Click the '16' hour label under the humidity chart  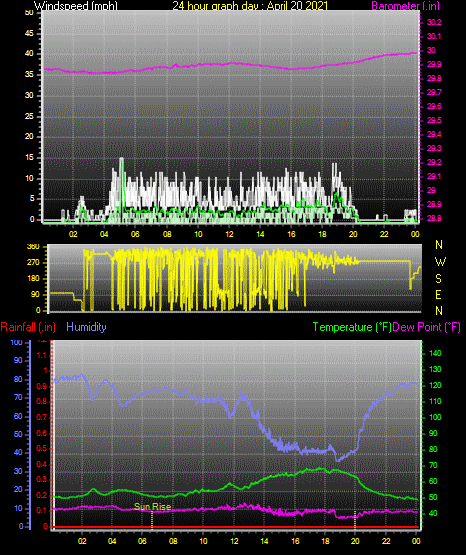coord(295,541)
